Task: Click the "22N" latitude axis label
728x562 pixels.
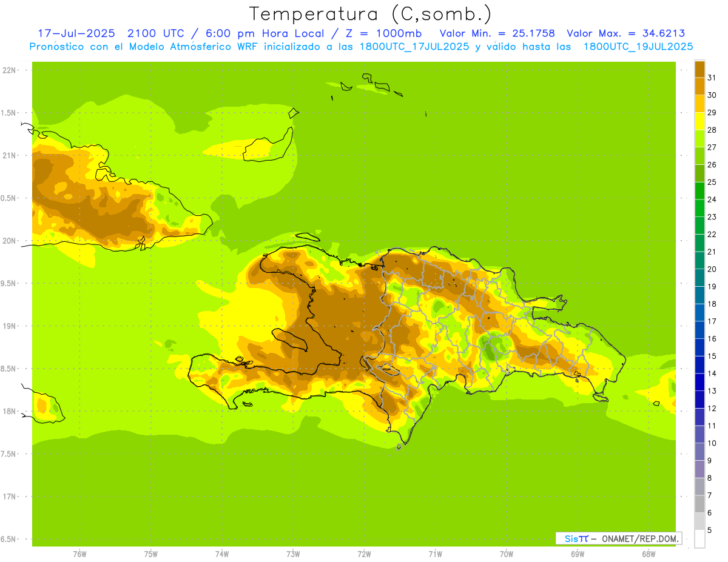Action: [9, 70]
